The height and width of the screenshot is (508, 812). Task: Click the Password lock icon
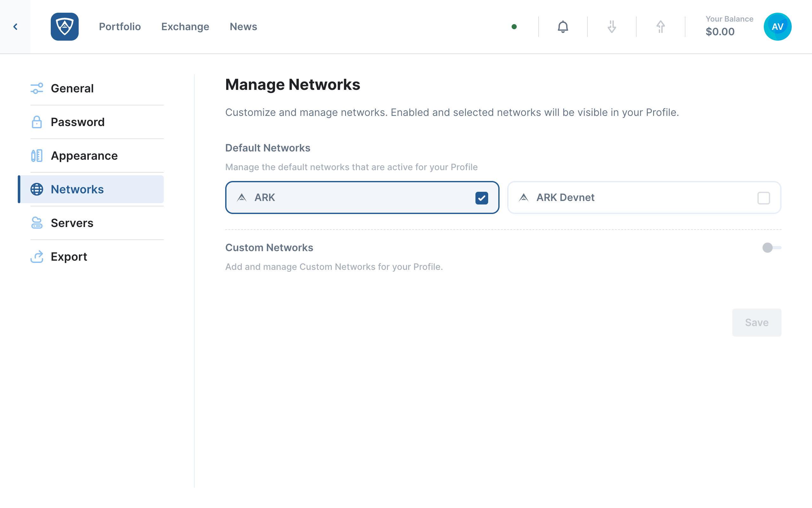point(36,122)
